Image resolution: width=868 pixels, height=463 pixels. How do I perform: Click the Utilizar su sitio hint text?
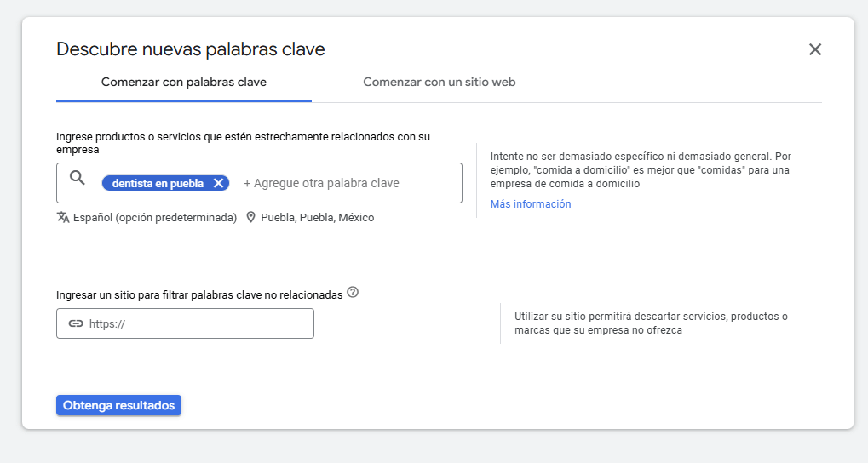tap(651, 323)
